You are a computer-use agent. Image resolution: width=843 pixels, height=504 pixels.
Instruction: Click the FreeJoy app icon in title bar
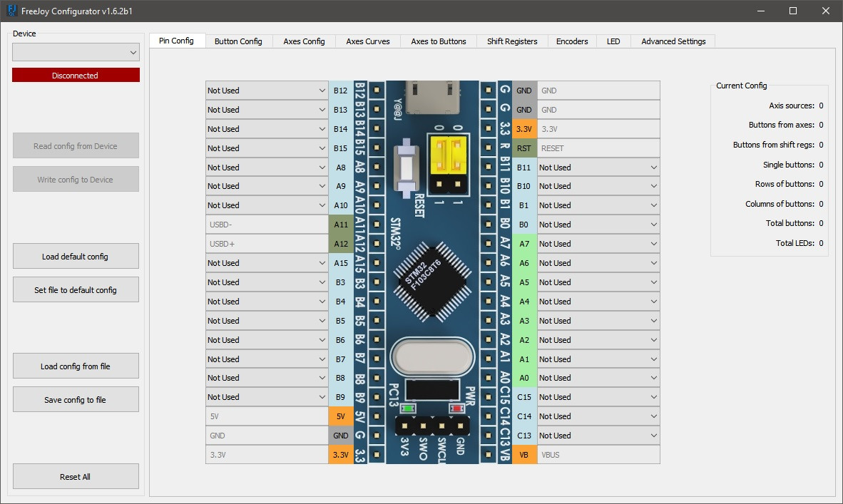tap(11, 11)
